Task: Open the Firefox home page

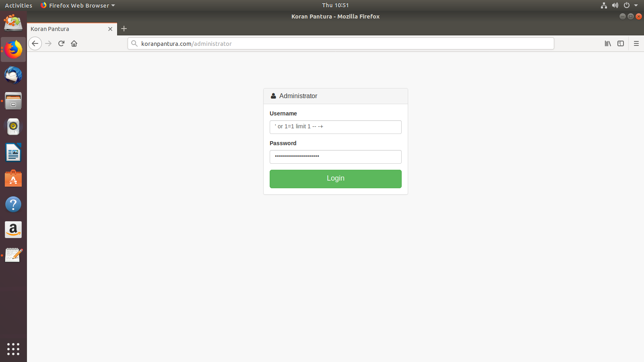Action: [74, 43]
